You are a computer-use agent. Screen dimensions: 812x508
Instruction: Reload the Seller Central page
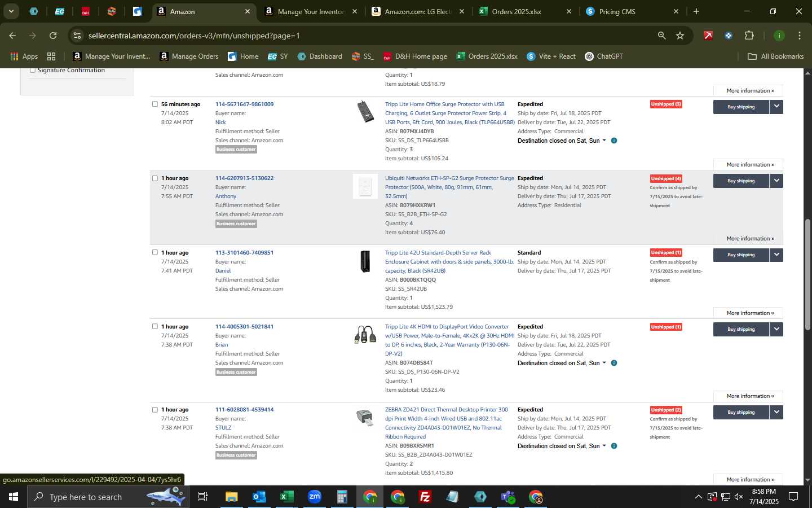click(x=53, y=36)
